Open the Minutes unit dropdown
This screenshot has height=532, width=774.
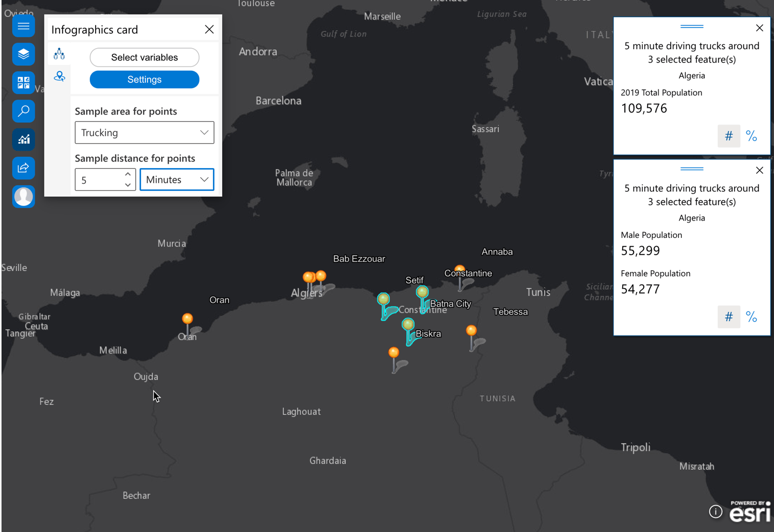point(177,179)
